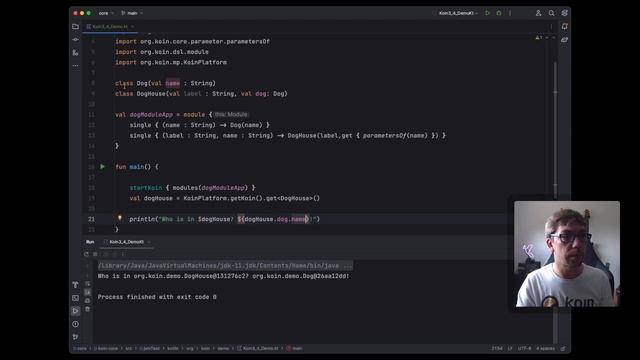Screen dimensions: 640x360
Task: Clear console output with trash icon
Action: click(x=88, y=309)
